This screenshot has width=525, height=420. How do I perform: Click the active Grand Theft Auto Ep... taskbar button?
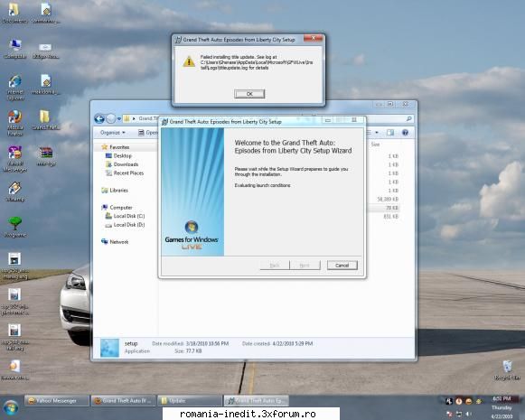point(256,401)
